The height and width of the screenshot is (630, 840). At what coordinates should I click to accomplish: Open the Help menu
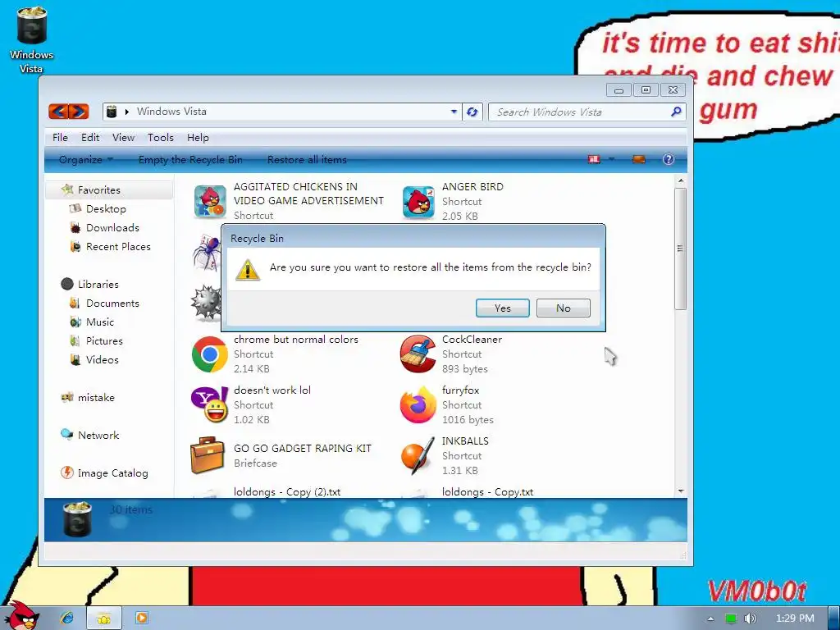198,138
